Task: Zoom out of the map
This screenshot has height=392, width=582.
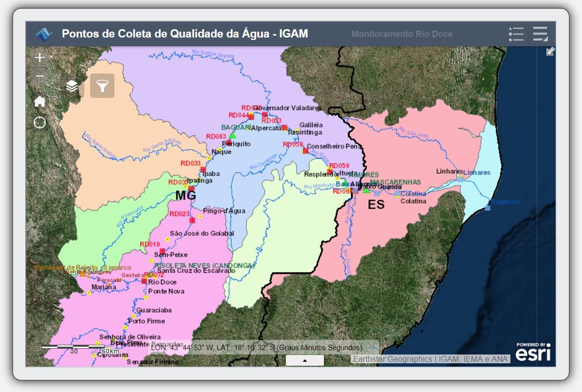Action: 39,76
